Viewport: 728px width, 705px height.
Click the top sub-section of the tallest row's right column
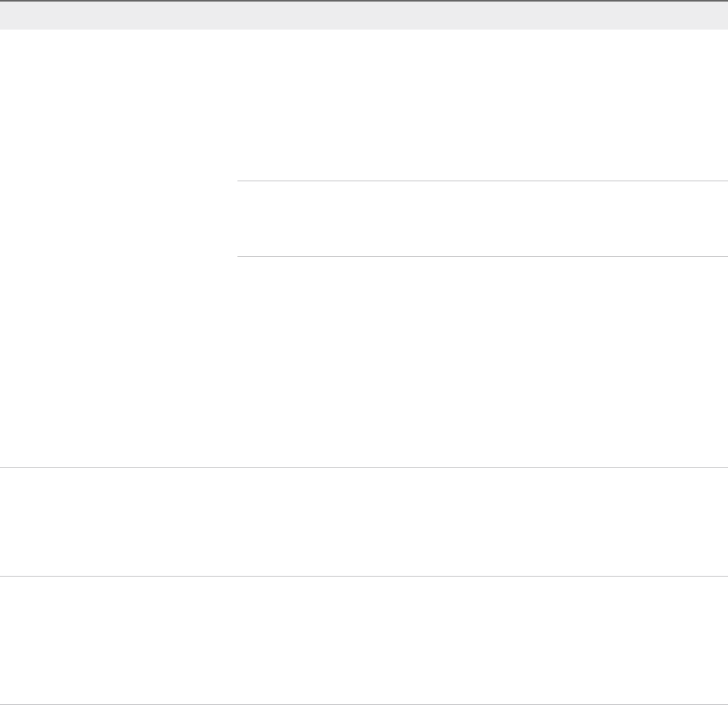482,105
